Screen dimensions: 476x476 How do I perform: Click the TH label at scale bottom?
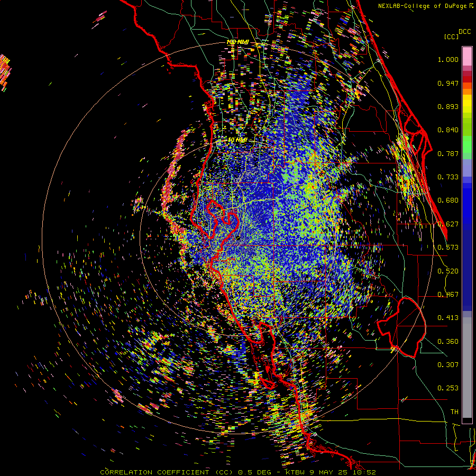click(454, 412)
